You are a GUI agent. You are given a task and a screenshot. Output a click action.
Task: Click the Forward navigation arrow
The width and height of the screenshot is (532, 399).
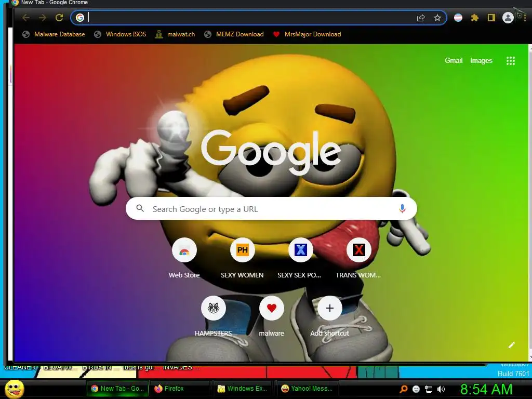(43, 18)
